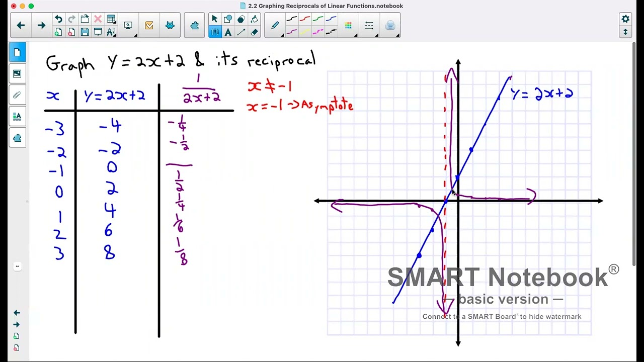The width and height of the screenshot is (644, 362).
Task: Go to the next page arrow in toolbar
Action: click(x=41, y=25)
